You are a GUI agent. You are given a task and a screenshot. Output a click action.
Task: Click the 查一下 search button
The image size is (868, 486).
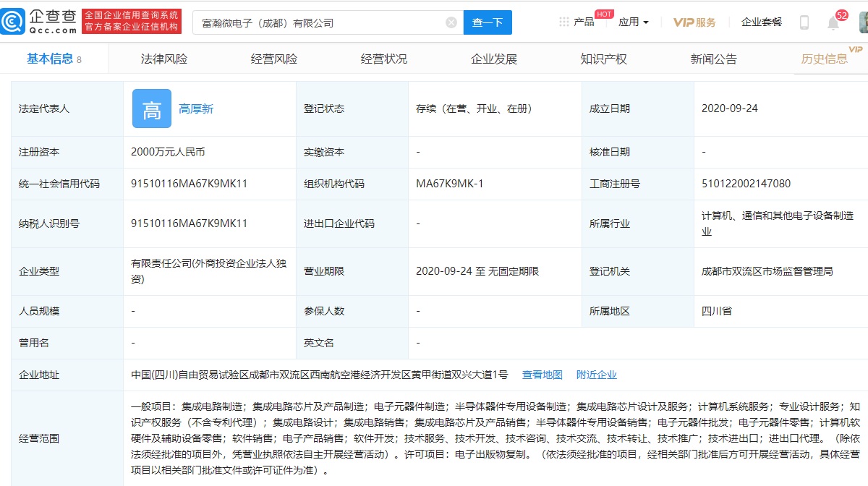click(488, 22)
